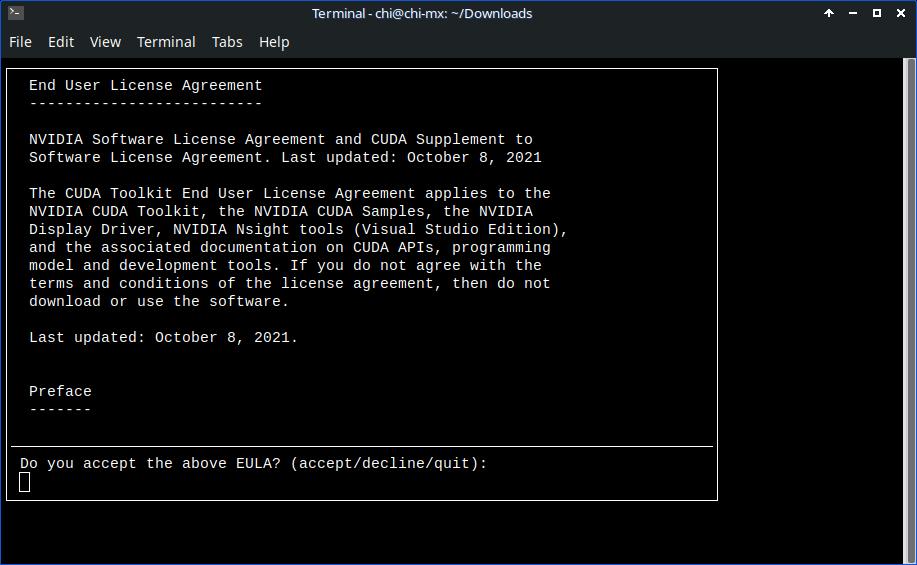Minimize the terminal window

tap(853, 13)
